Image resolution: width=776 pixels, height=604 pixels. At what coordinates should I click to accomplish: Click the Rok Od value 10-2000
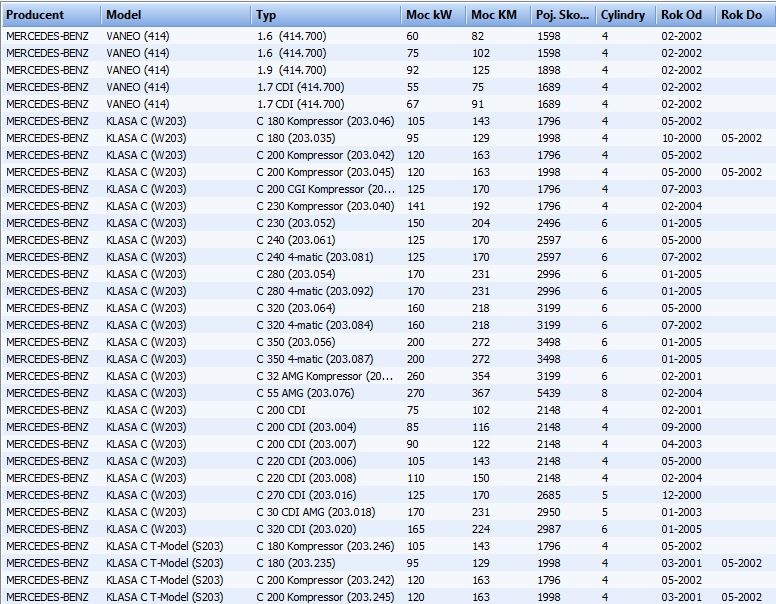click(x=681, y=138)
